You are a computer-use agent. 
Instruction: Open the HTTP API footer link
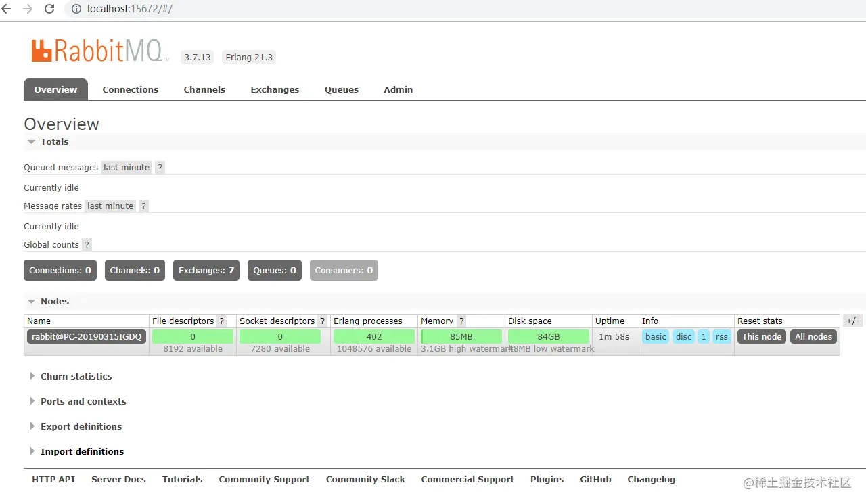(53, 480)
